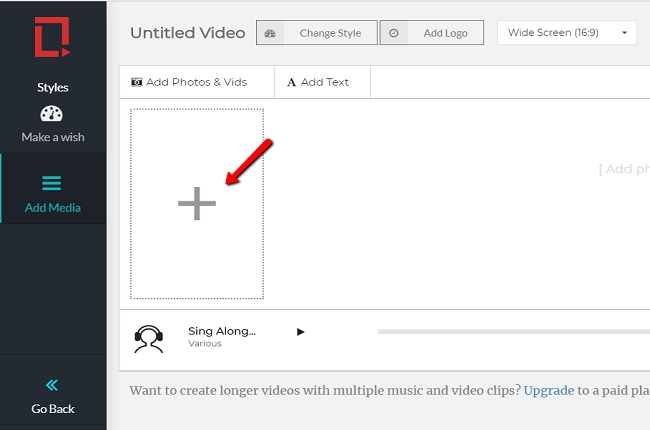Open the Wide Screen (16:9) dropdown
The height and width of the screenshot is (430, 650).
click(566, 33)
